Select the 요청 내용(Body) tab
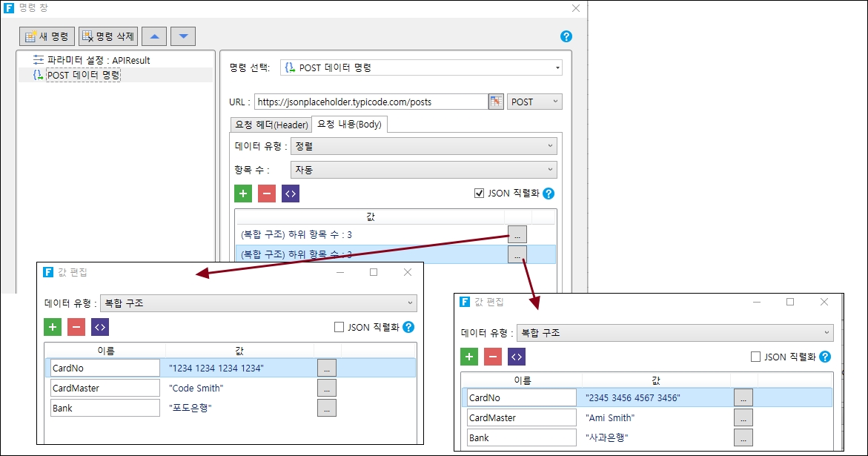 pyautogui.click(x=349, y=125)
